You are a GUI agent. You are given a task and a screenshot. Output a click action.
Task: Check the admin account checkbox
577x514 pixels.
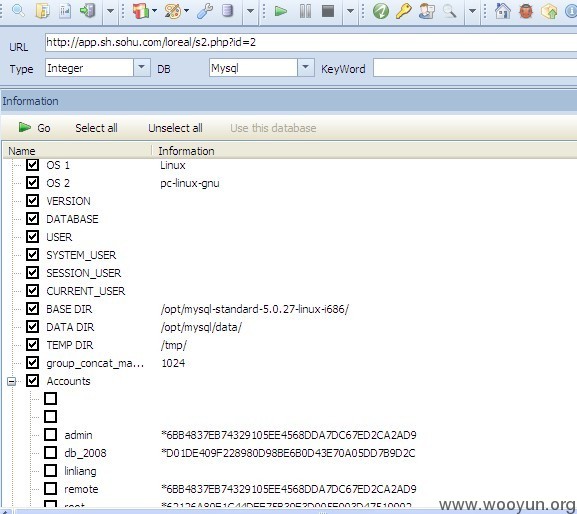click(x=50, y=434)
